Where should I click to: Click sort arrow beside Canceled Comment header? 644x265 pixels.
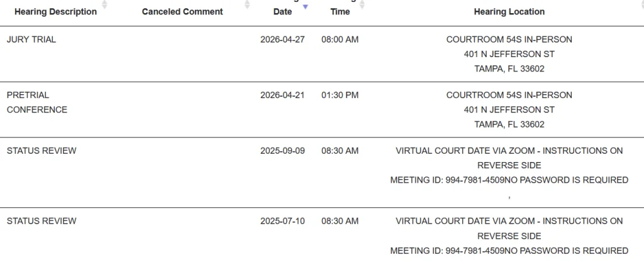[248, 5]
